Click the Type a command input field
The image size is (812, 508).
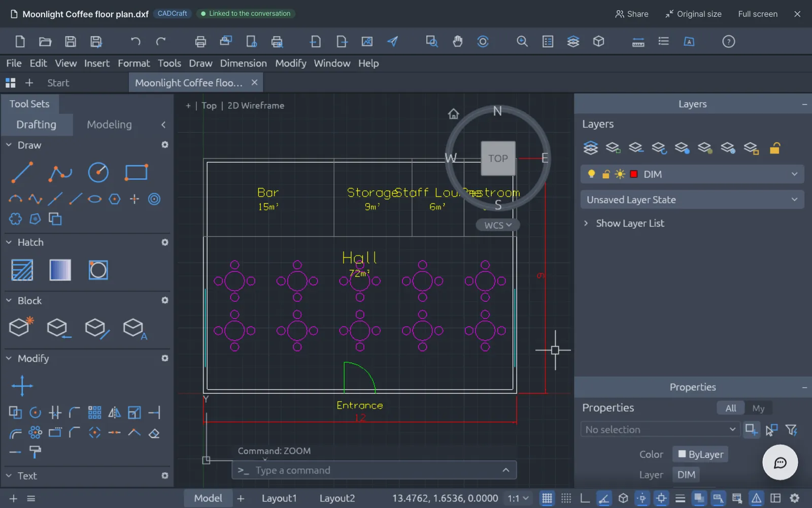click(375, 470)
